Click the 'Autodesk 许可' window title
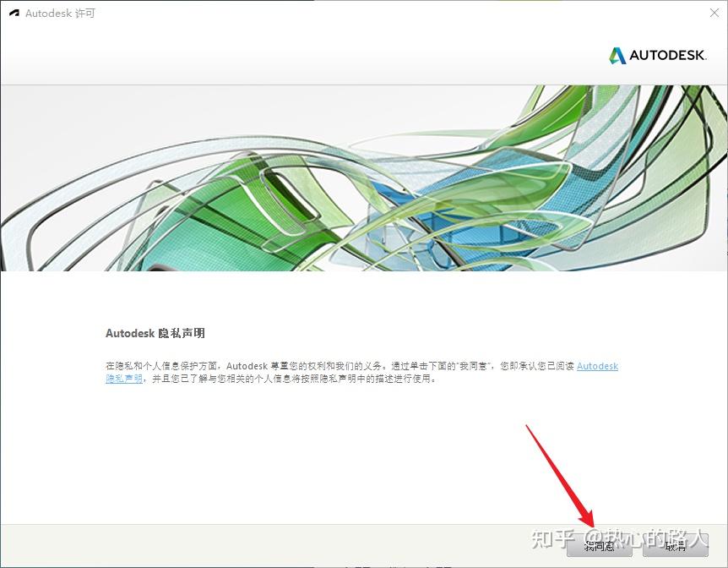Viewport: 728px width, 568px height. click(59, 13)
